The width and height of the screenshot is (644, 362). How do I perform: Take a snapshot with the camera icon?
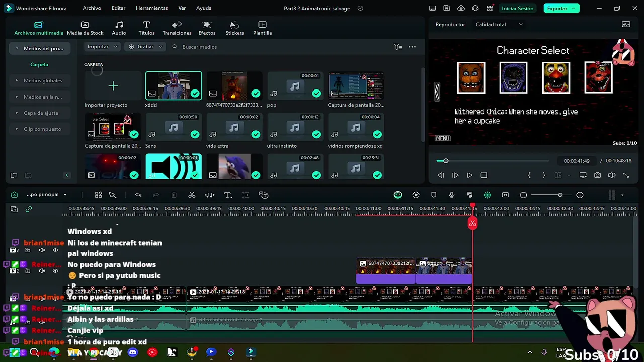[x=597, y=175]
